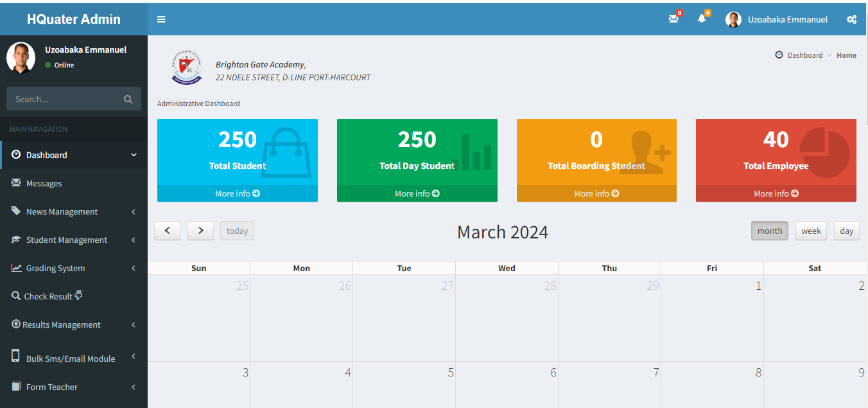Expand the News Management submenu
The image size is (868, 408).
point(62,211)
